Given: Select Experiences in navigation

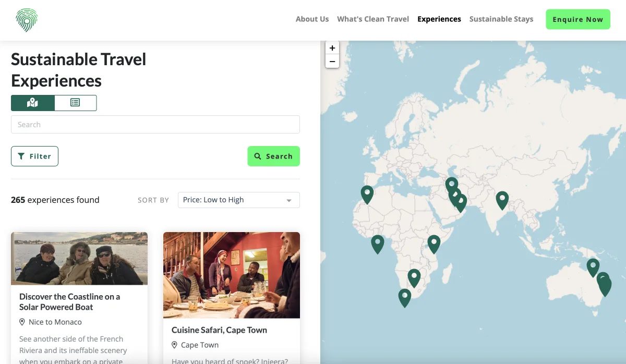Looking at the screenshot, I should point(439,19).
